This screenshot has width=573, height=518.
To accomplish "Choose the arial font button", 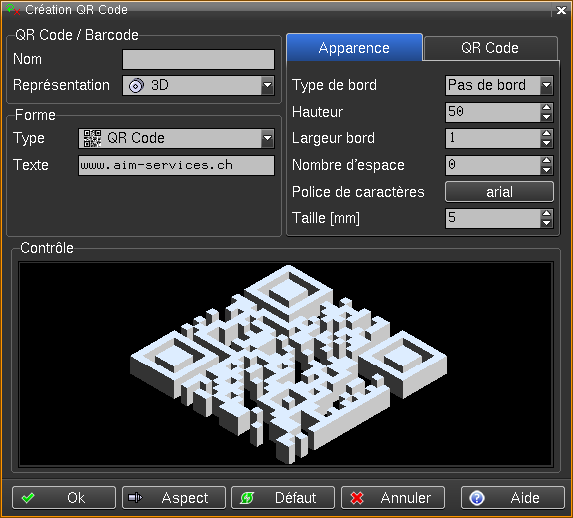I will tap(499, 192).
